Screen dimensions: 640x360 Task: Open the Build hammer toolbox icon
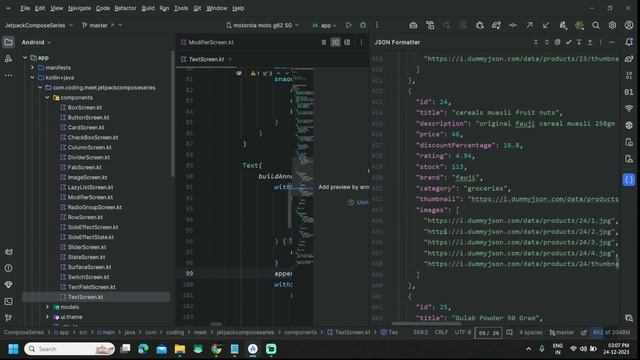413,25
